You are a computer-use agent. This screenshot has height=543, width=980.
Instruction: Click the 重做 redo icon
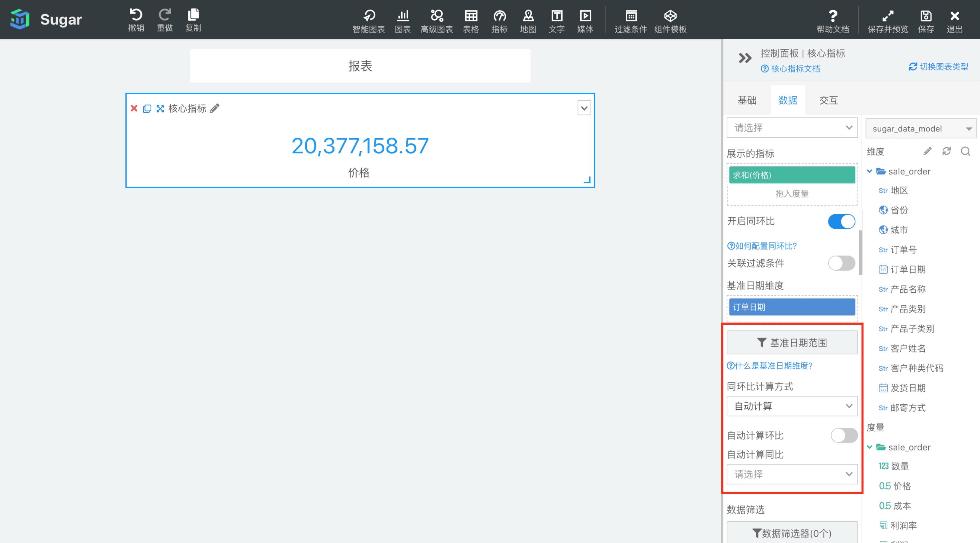coord(165,15)
